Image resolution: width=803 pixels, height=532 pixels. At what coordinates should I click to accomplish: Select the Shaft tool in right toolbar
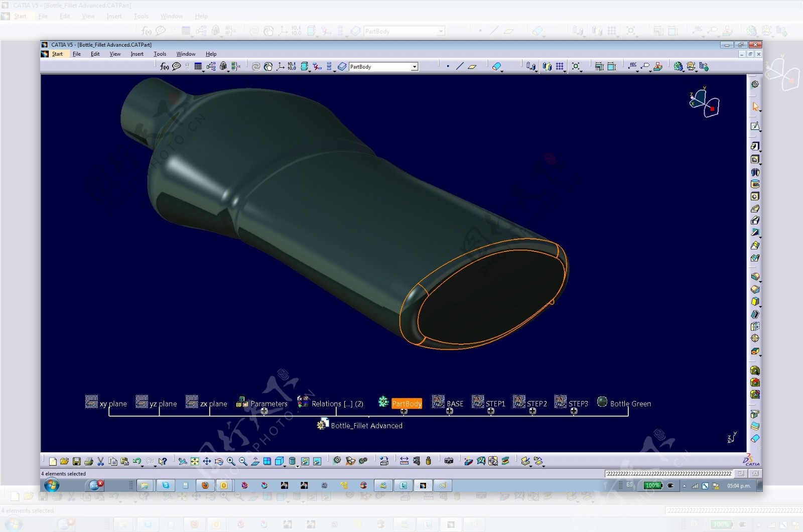755,172
